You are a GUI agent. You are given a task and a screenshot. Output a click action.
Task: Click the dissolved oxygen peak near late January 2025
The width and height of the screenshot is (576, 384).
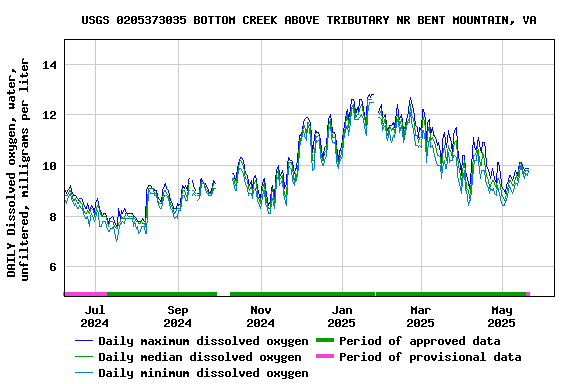[x=371, y=95]
